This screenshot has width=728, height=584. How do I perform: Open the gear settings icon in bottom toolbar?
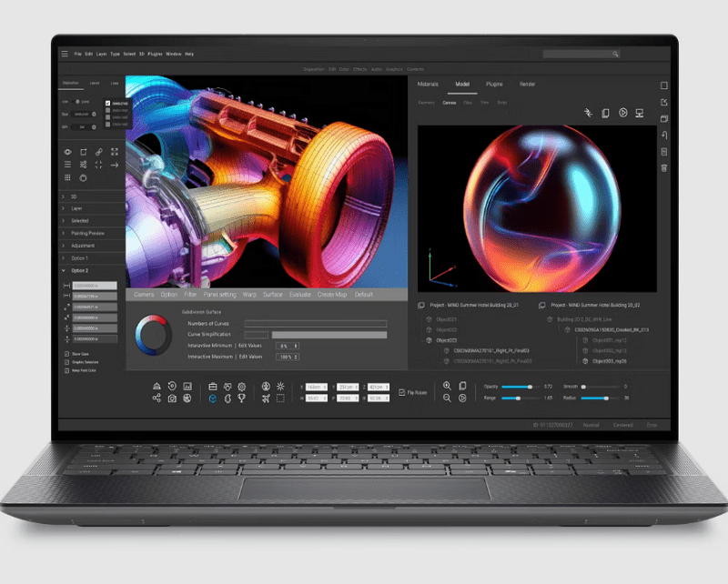[242, 387]
